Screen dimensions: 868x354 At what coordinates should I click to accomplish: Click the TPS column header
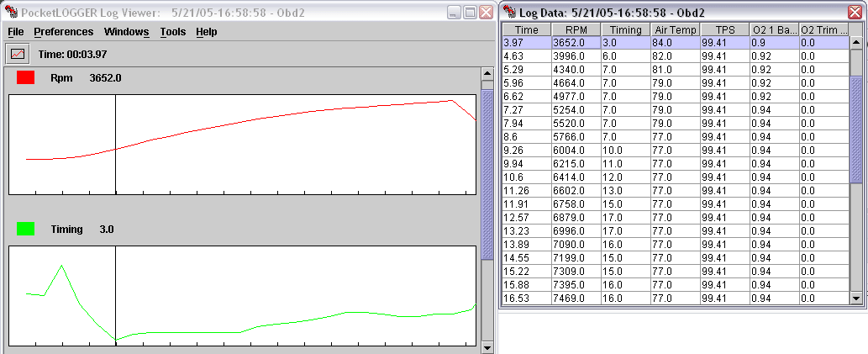pos(724,29)
